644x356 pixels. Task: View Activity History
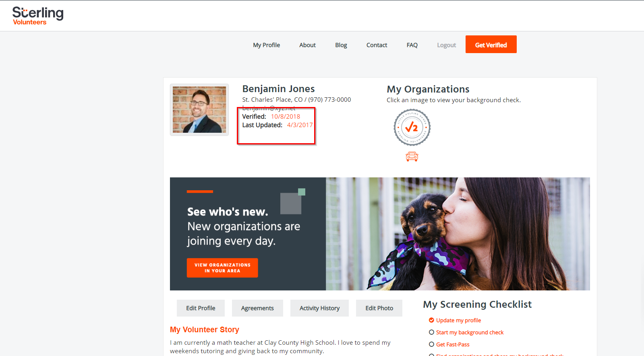pyautogui.click(x=319, y=308)
